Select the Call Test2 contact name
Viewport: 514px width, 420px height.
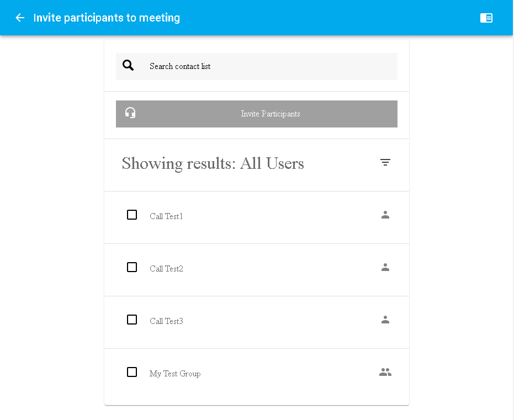[x=166, y=269]
